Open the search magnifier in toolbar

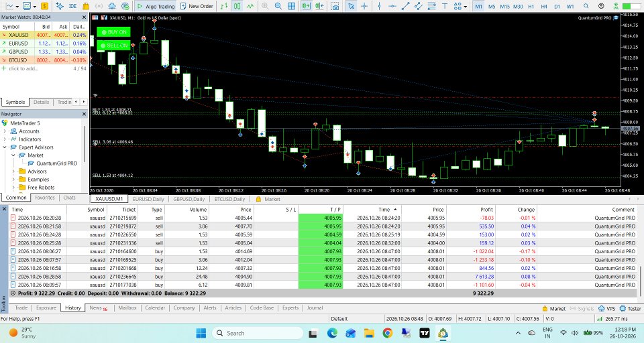(x=586, y=6)
